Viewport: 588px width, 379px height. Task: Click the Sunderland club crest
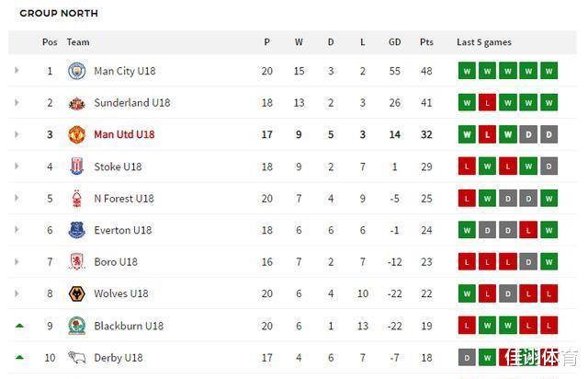[x=77, y=103]
